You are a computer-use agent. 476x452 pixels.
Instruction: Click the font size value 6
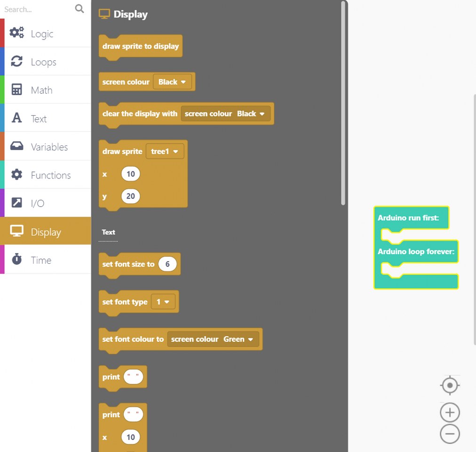coord(167,264)
